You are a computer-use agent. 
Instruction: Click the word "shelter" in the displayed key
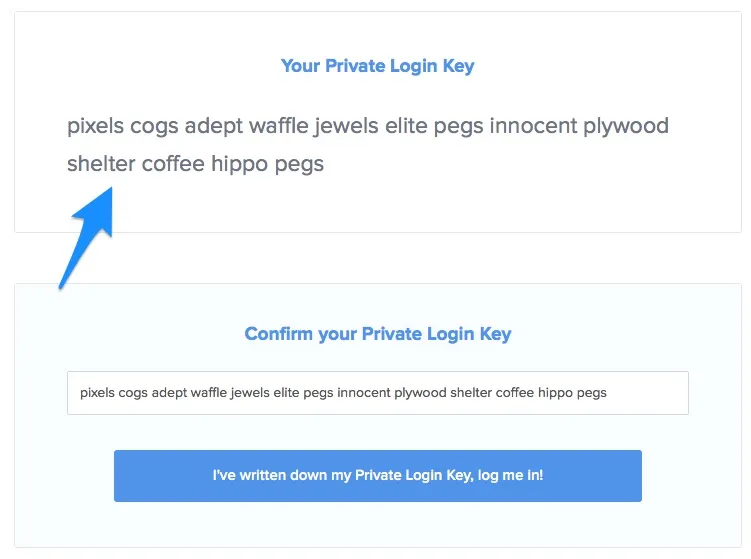point(100,164)
